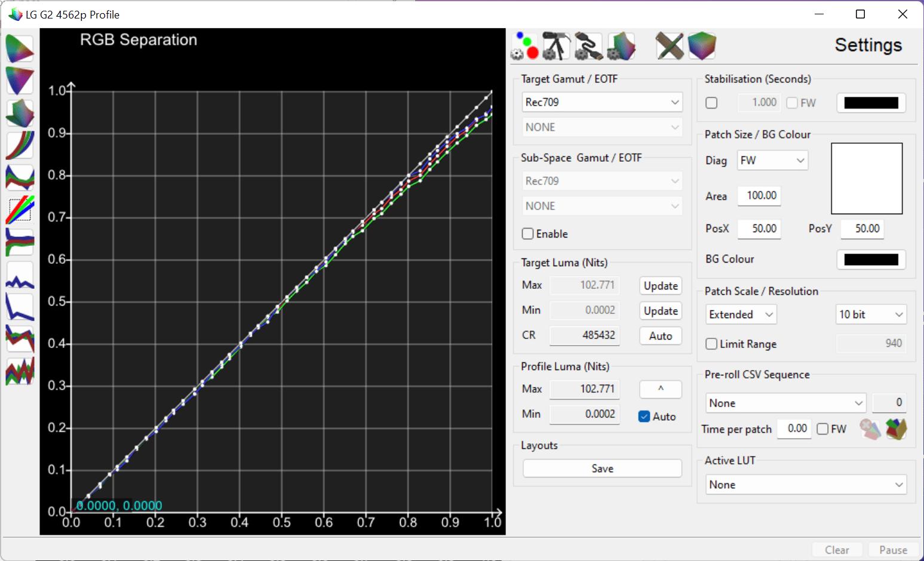Click the Stabilisation seconds 1.000 field

759,103
